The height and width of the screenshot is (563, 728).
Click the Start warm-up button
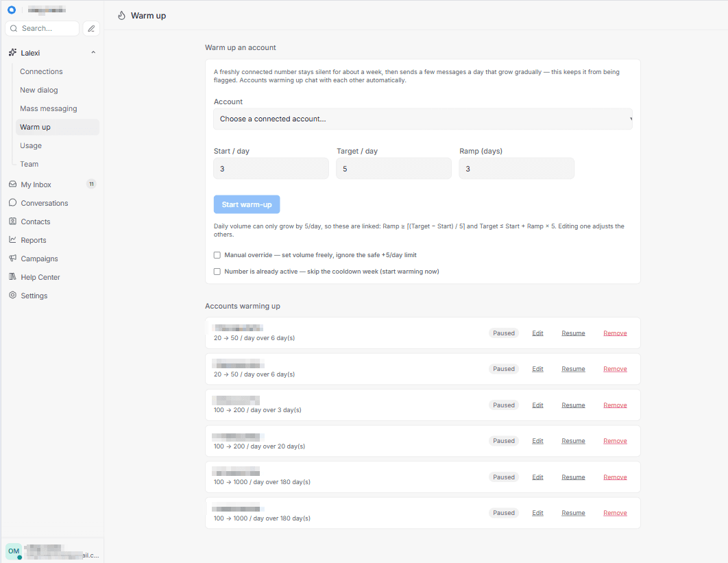247,204
